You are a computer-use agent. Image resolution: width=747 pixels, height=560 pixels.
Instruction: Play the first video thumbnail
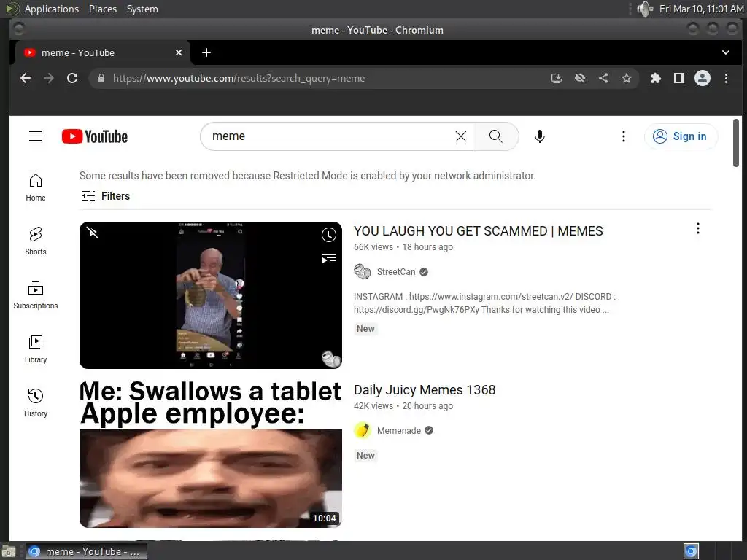click(211, 295)
